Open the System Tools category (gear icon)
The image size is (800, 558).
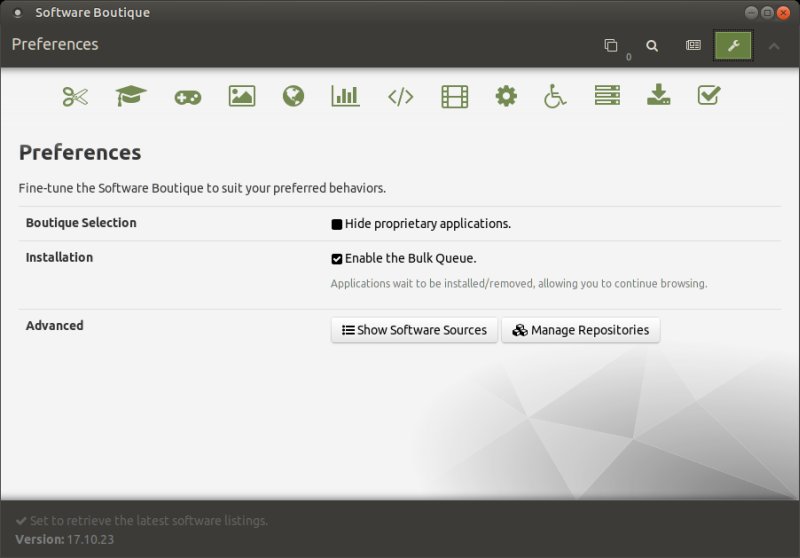coord(506,96)
